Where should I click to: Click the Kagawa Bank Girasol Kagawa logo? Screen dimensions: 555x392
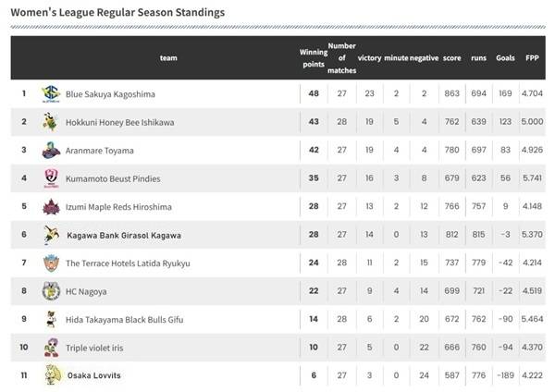[50, 235]
